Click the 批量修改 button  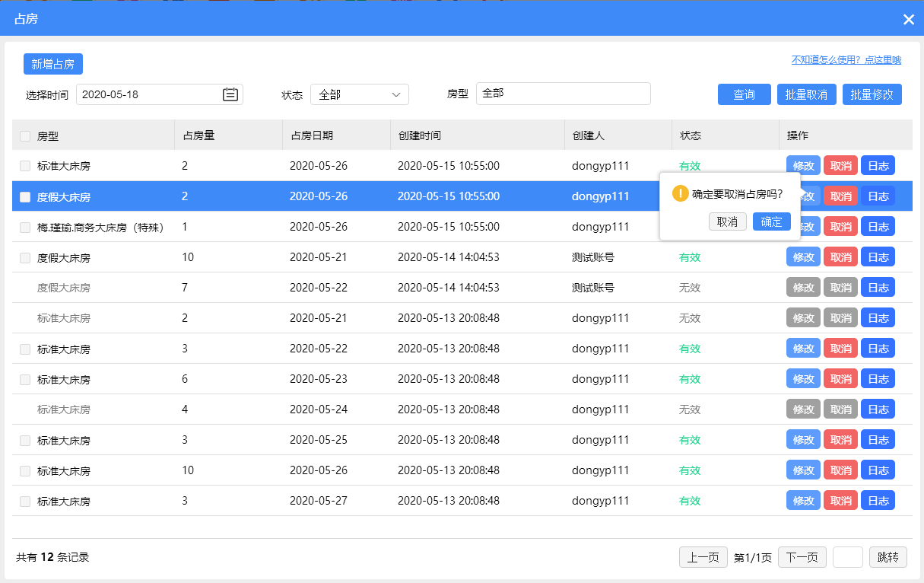pyautogui.click(x=872, y=94)
